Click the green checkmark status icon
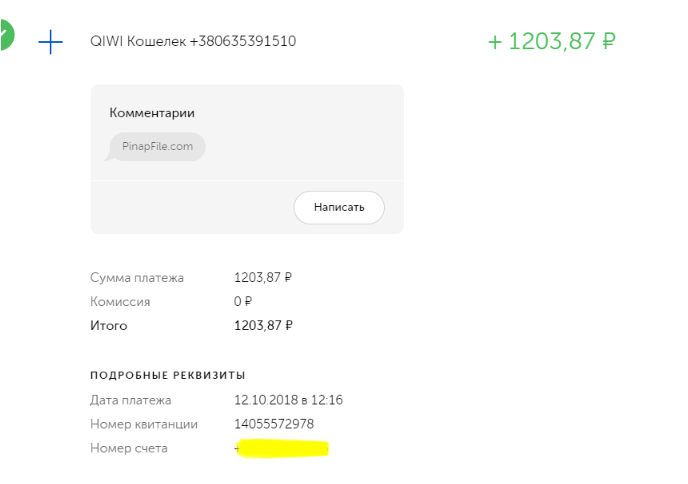Image resolution: width=688 pixels, height=484 pixels. [x=5, y=38]
